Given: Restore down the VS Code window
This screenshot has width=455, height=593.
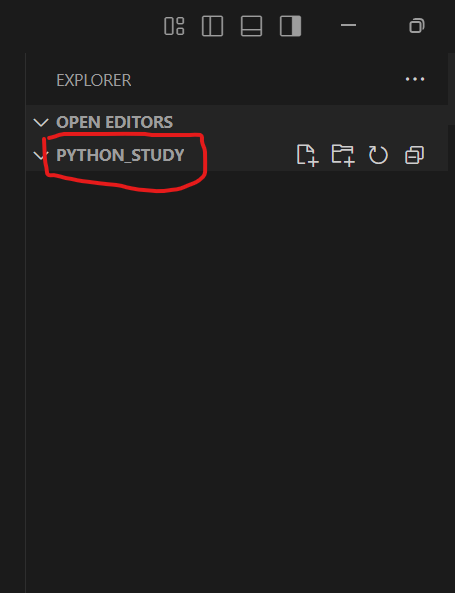Looking at the screenshot, I should tap(417, 26).
